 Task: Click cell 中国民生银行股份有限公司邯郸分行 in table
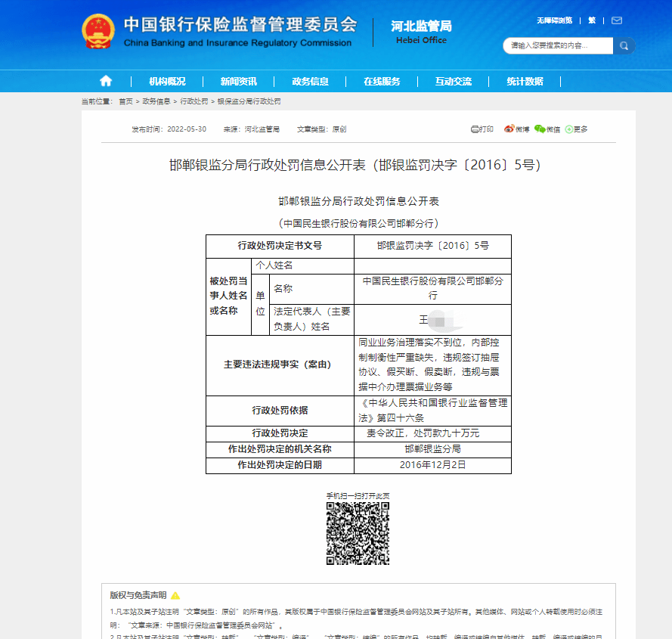[433, 289]
